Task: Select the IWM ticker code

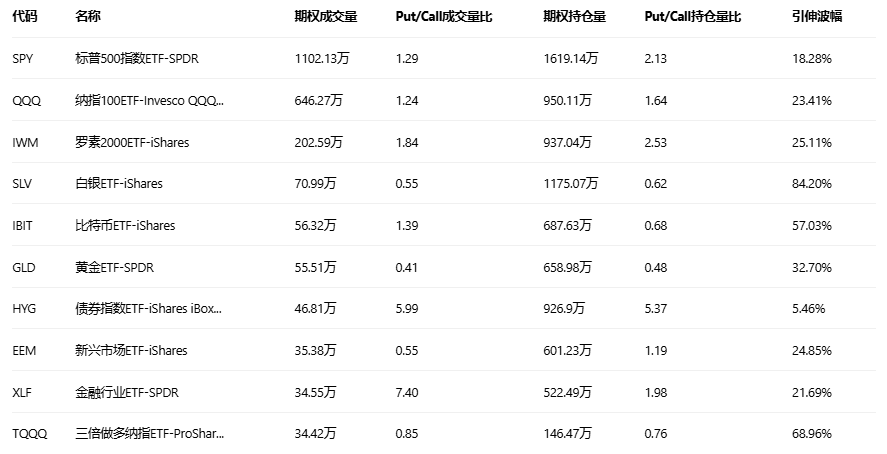Action: 25,142
